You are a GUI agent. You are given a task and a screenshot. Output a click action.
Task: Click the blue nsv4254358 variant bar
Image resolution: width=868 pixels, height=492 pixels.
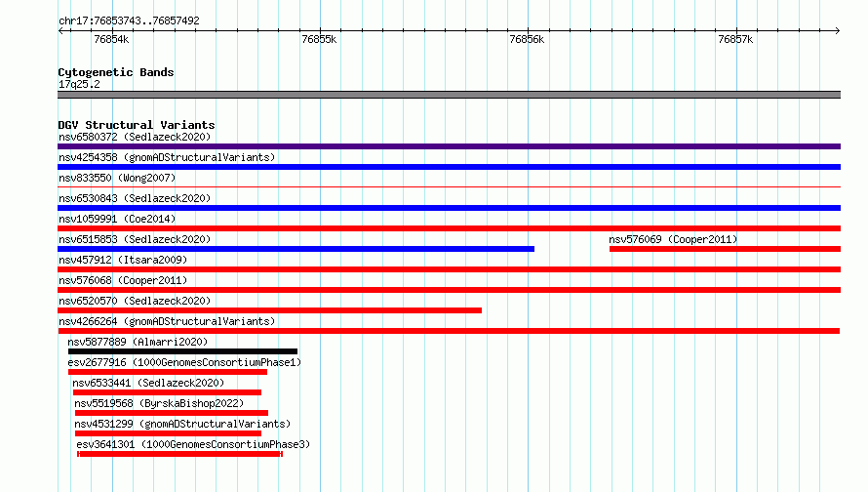click(449, 167)
